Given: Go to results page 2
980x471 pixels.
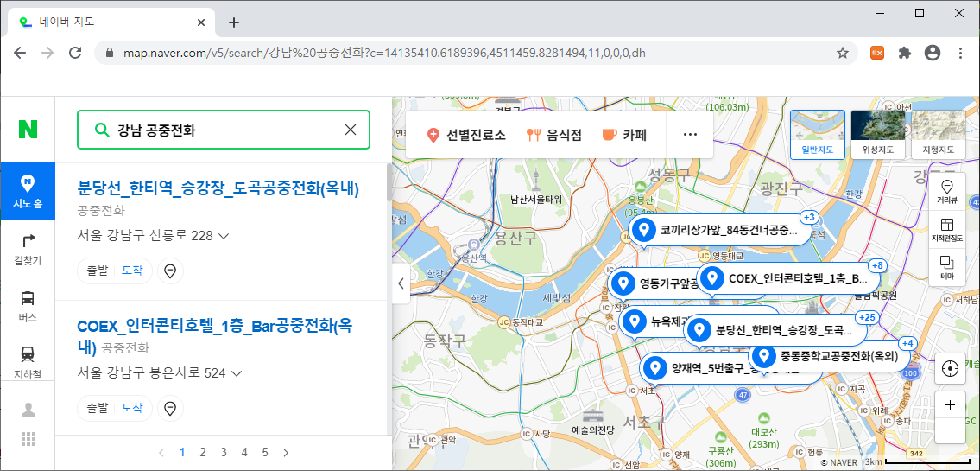Looking at the screenshot, I should point(203,452).
